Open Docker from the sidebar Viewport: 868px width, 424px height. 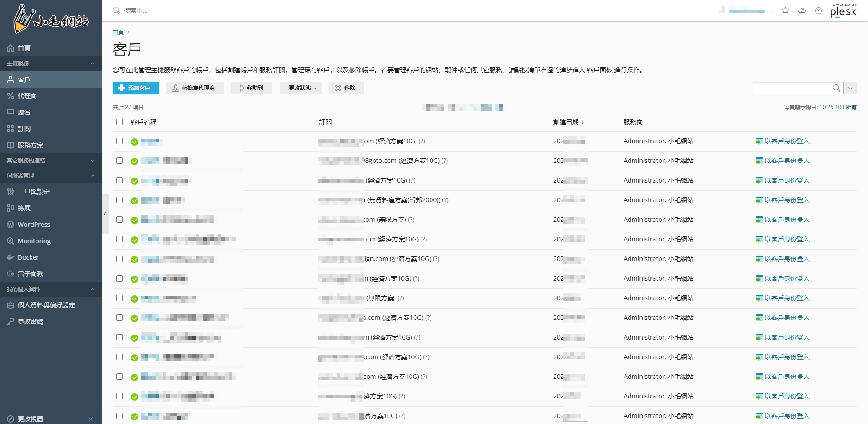(x=28, y=257)
